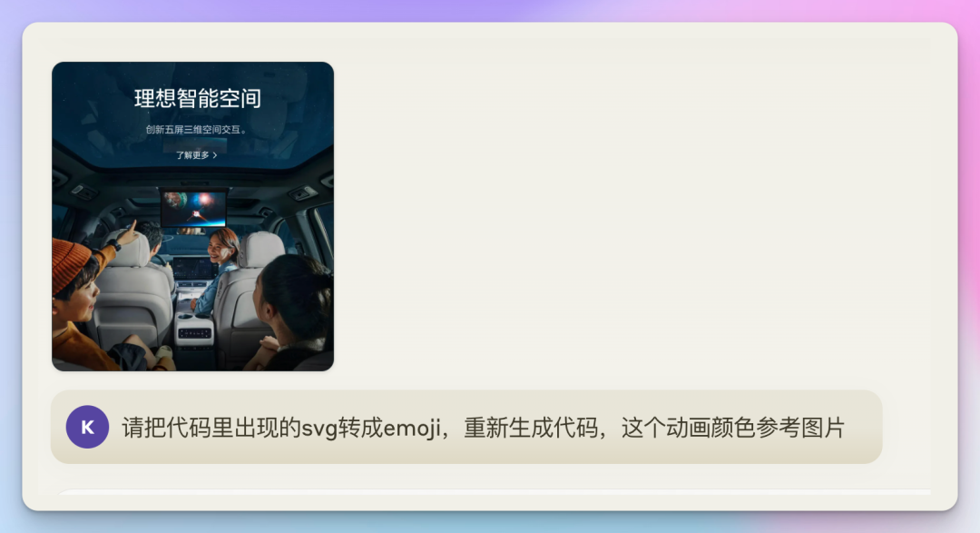Select the subtitle 创新五屏三维空间交互。
The height and width of the screenshot is (533, 980).
pyautogui.click(x=198, y=130)
